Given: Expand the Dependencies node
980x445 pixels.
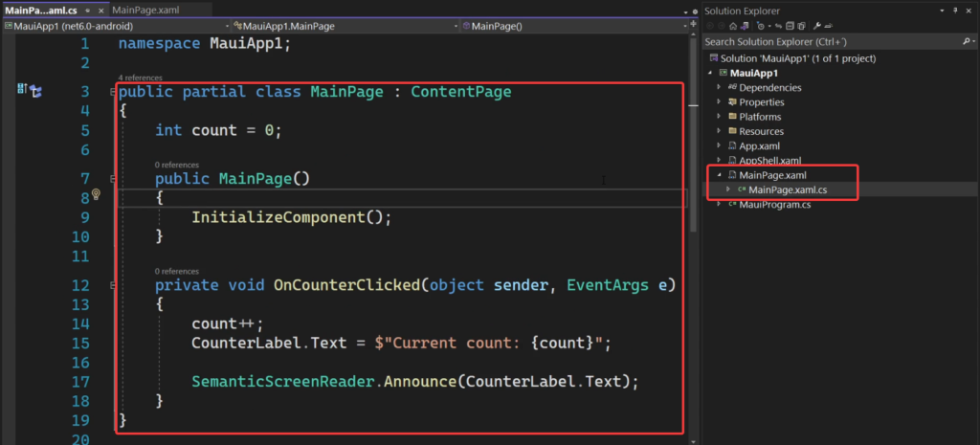Looking at the screenshot, I should click(719, 87).
